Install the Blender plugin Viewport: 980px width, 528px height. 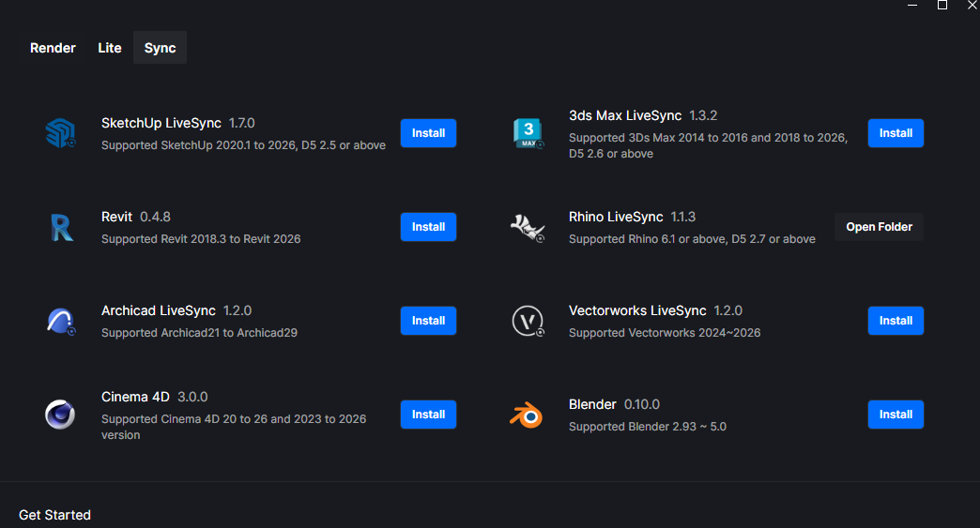tap(896, 415)
